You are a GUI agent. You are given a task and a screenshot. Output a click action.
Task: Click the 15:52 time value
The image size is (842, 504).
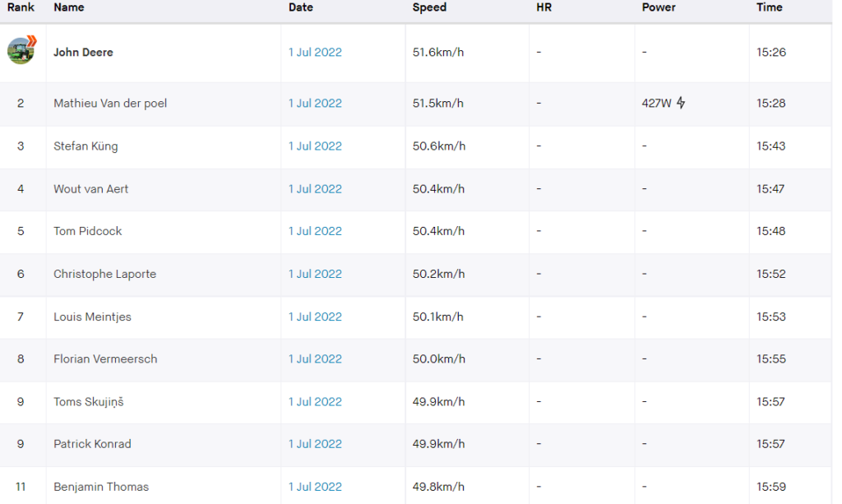pos(771,274)
